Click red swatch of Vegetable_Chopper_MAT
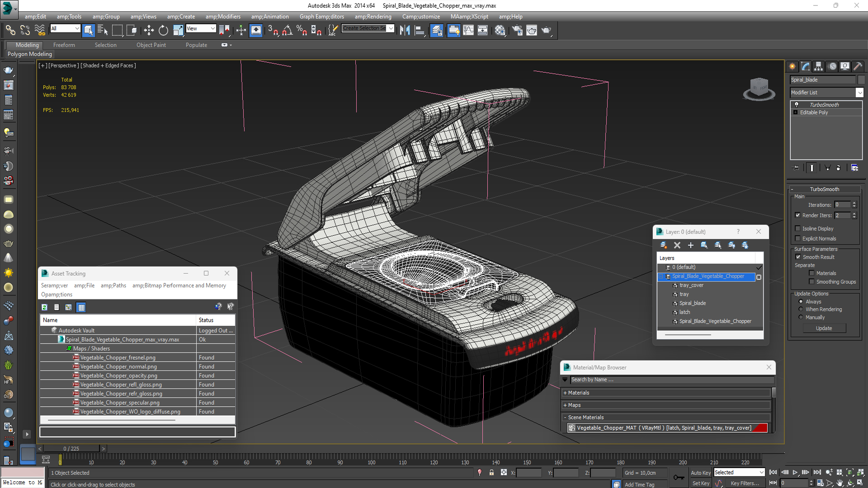This screenshot has width=868, height=488. click(x=760, y=427)
